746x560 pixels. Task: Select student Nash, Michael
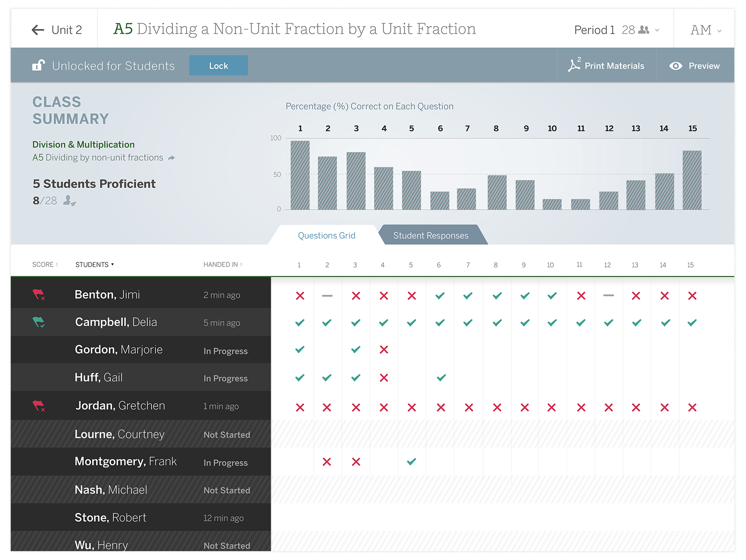click(111, 490)
